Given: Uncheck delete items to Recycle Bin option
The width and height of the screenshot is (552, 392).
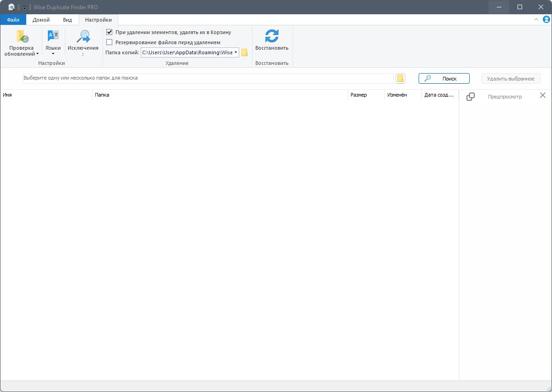Looking at the screenshot, I should [109, 32].
